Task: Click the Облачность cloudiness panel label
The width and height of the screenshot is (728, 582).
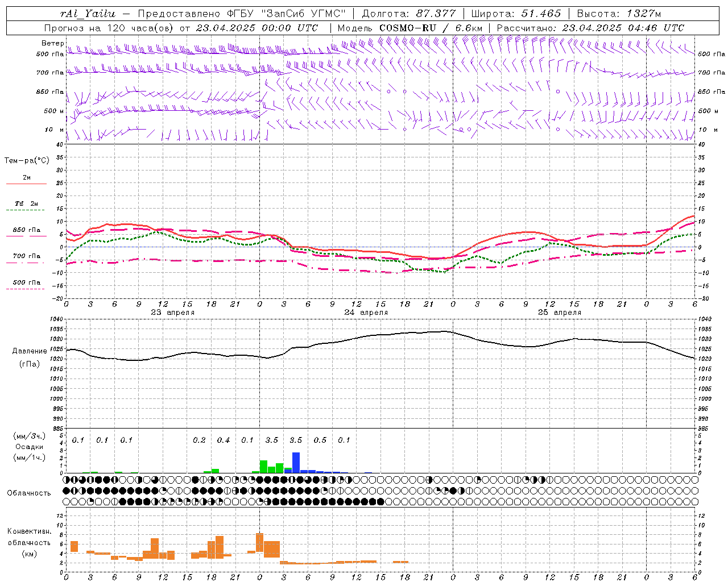Action: tap(29, 493)
